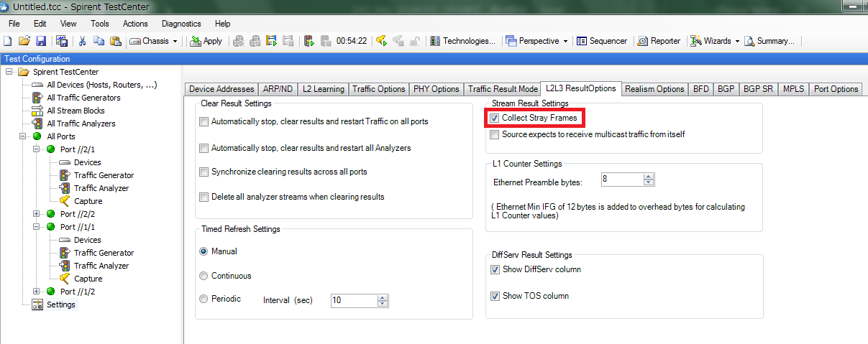Open the View menu
This screenshot has height=344, width=868.
68,24
